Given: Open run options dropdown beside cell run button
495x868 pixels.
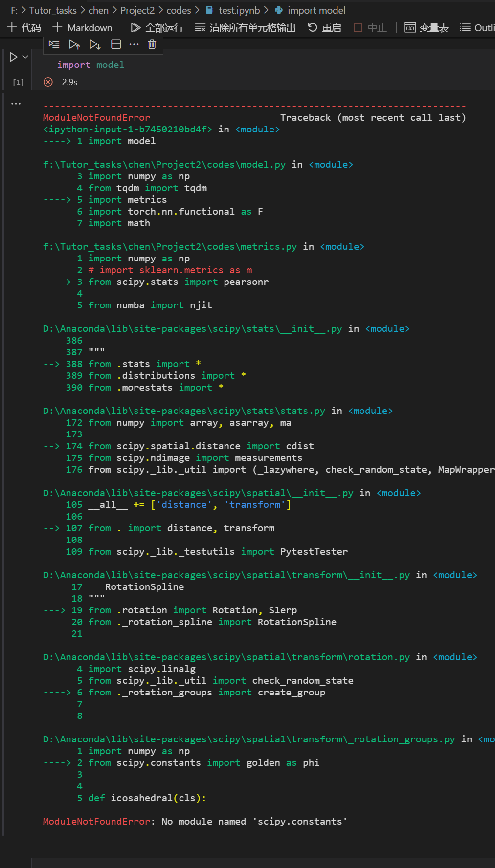Looking at the screenshot, I should pos(25,57).
